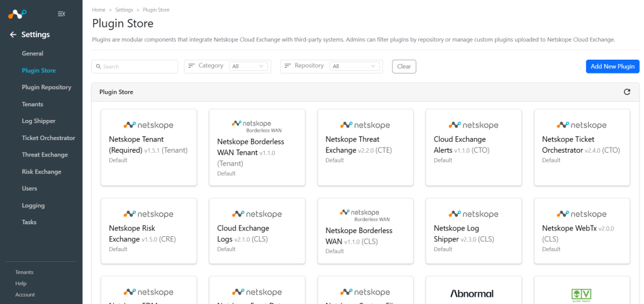Click Plugin Store breadcrumb text

[156, 10]
